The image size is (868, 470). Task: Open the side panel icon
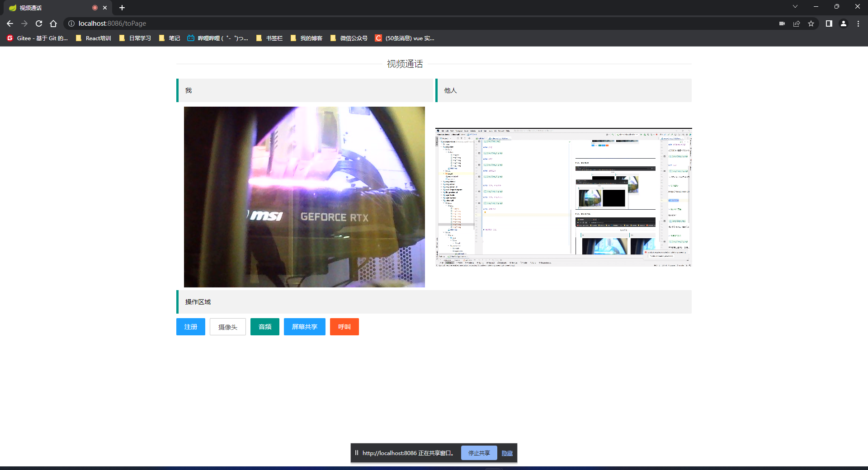(829, 23)
